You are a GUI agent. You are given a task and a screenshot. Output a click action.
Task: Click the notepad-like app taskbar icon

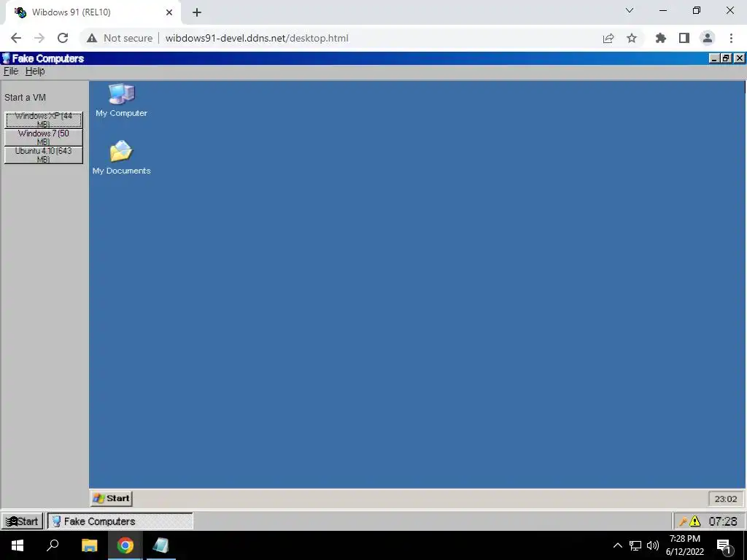coord(160,545)
